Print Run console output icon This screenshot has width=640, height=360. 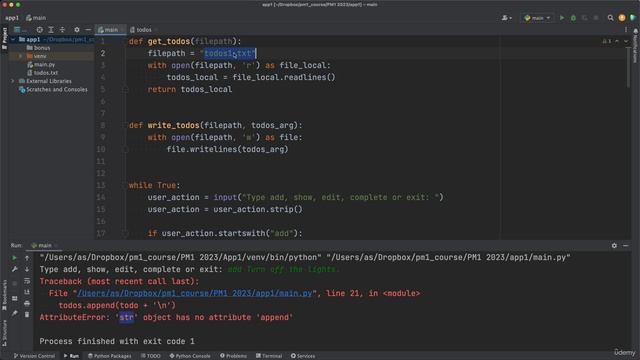point(27,303)
